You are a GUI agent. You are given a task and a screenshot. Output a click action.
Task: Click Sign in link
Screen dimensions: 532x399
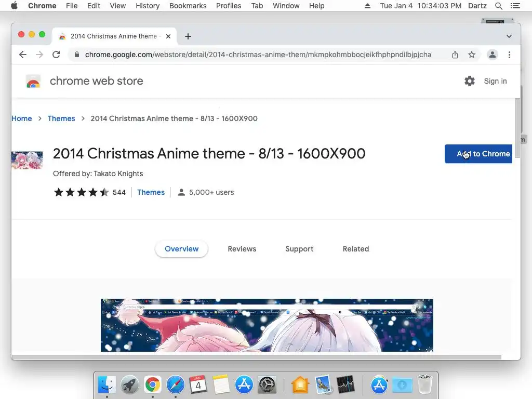pos(495,81)
